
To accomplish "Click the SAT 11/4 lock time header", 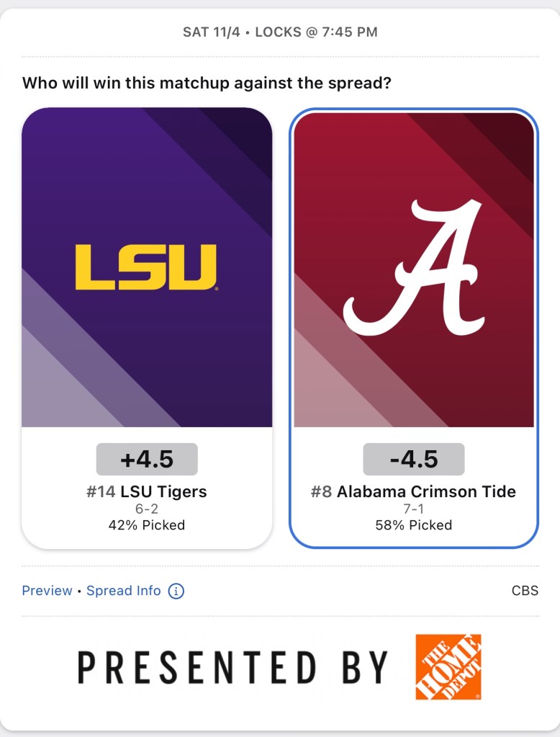I will pyautogui.click(x=280, y=32).
